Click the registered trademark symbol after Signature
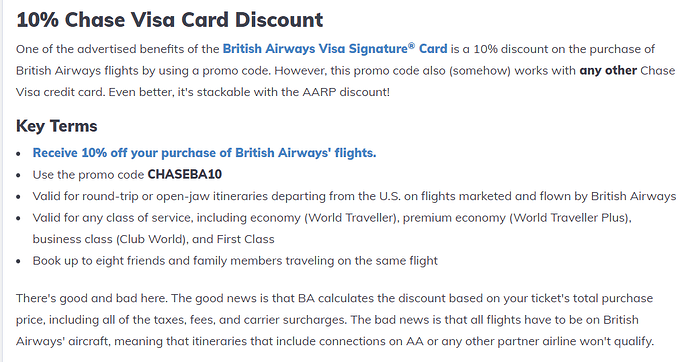 coord(411,46)
